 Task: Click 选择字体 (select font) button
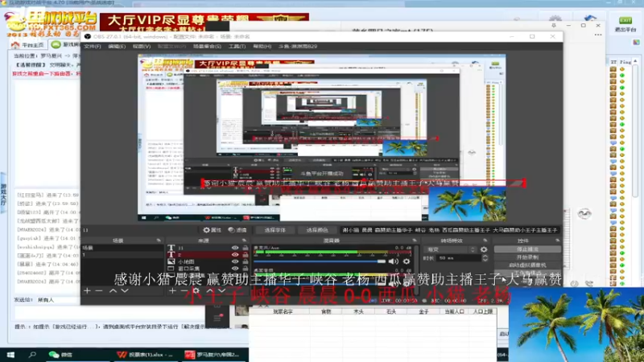click(x=275, y=230)
